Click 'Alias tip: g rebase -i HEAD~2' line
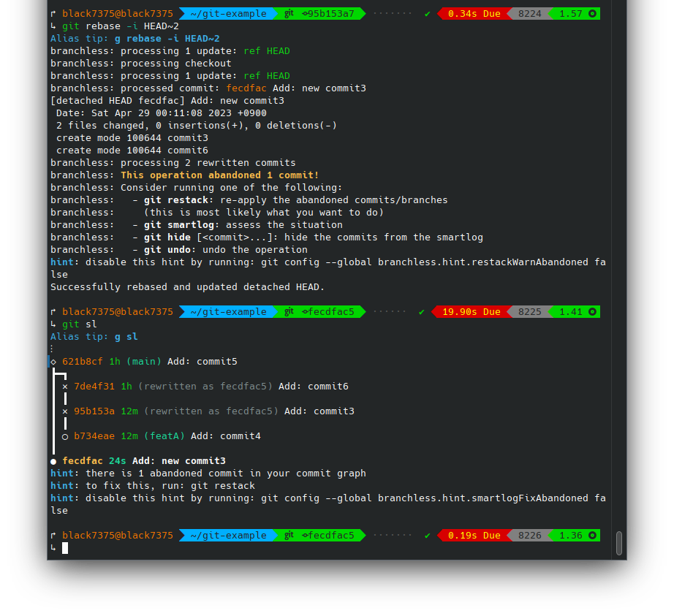Screen dimensions: 674x616 coord(135,39)
